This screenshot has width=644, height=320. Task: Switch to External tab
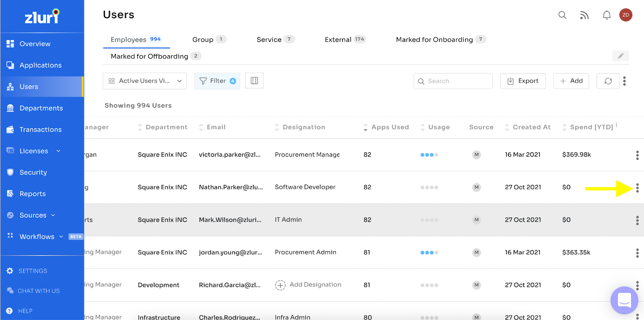[345, 39]
